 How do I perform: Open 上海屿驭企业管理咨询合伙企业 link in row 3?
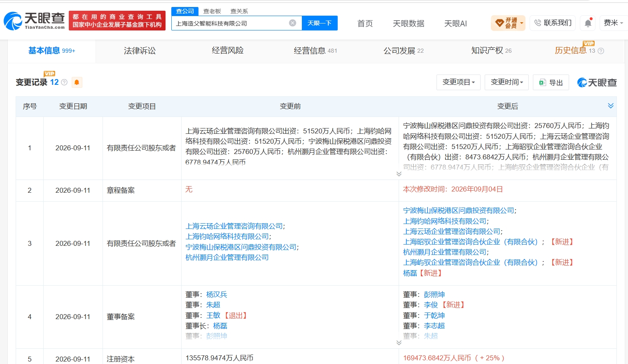(x=471, y=262)
